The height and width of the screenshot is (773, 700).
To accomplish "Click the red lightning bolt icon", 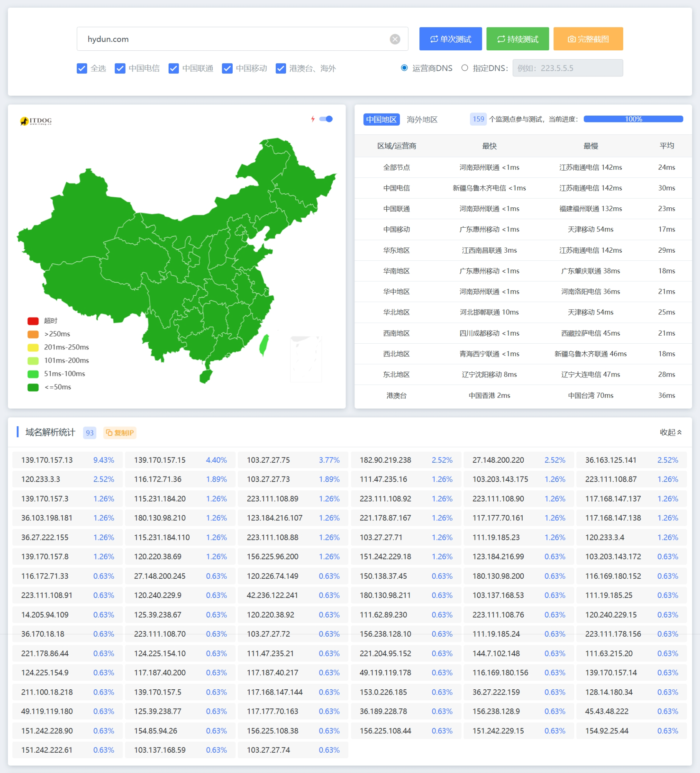I will pyautogui.click(x=313, y=119).
